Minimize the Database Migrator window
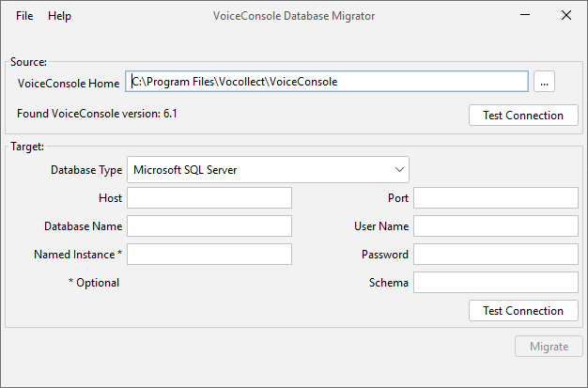Viewport: 588px width, 388px height. pos(523,15)
